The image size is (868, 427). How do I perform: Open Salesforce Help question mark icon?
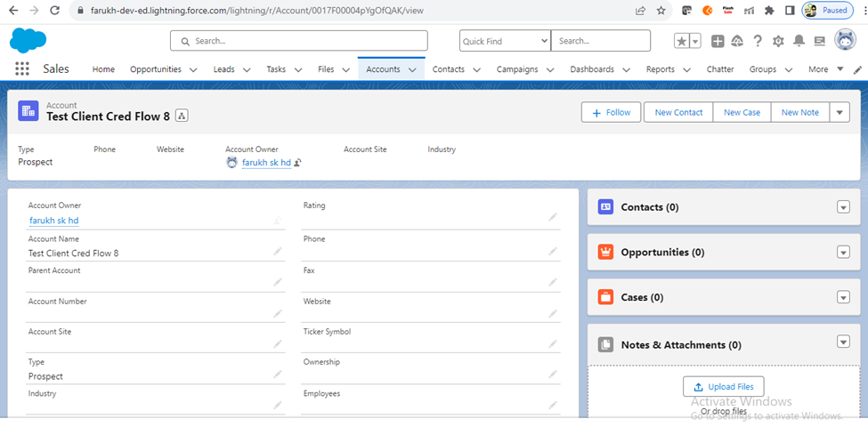758,41
